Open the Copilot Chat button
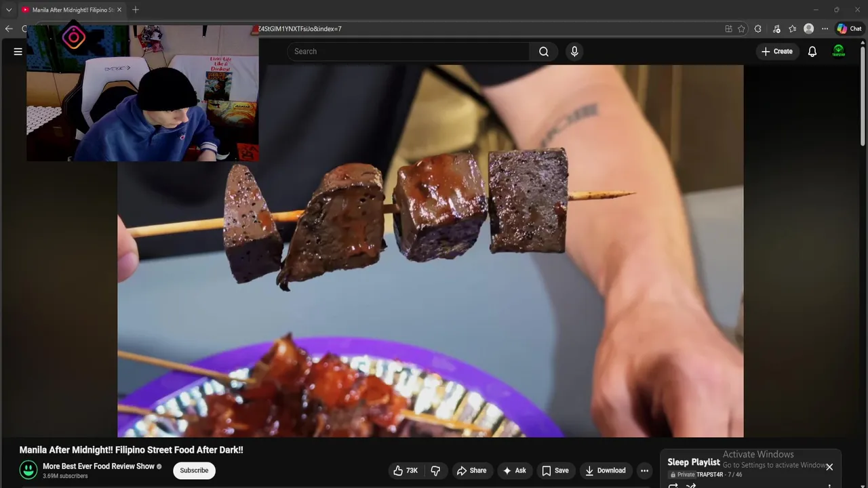 (x=849, y=28)
